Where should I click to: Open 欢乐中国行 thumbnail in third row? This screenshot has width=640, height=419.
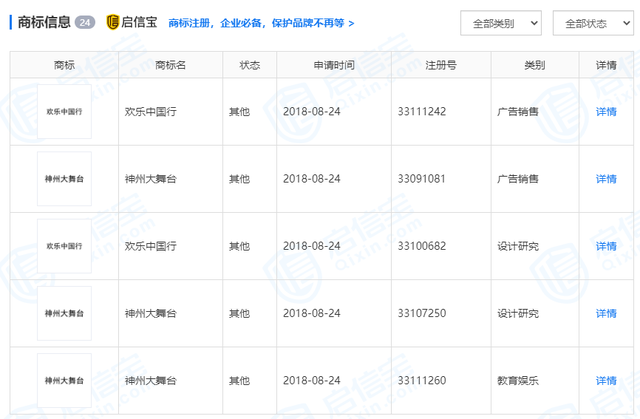(64, 246)
